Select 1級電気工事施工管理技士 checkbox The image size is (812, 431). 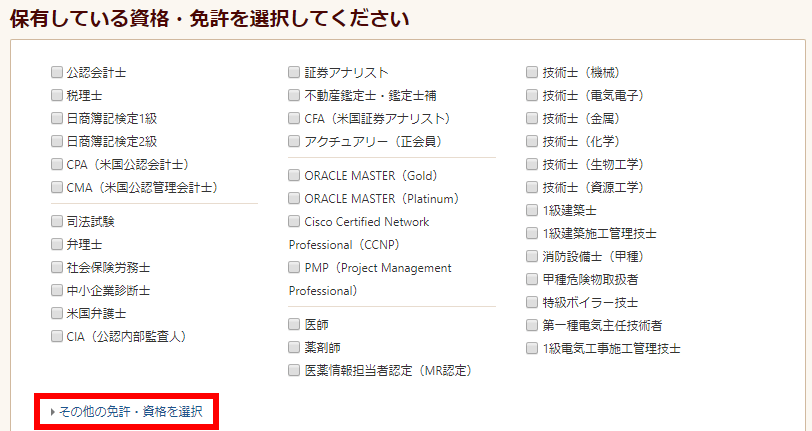click(532, 348)
